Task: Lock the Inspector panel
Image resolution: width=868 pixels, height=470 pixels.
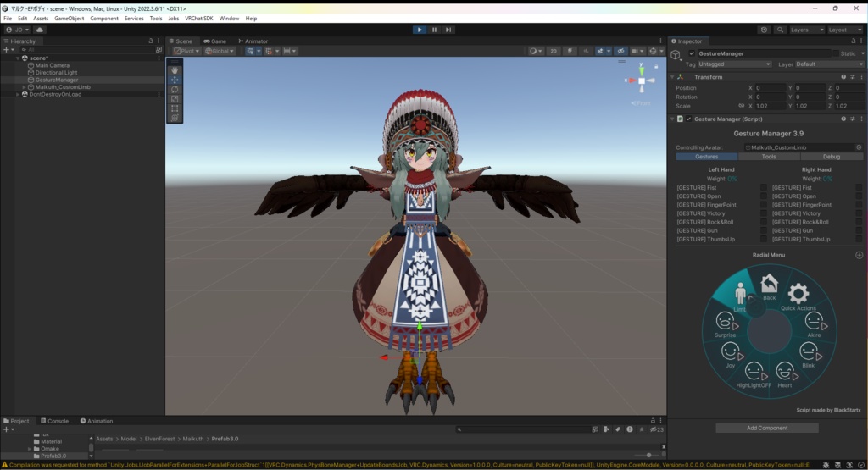Action: point(853,41)
